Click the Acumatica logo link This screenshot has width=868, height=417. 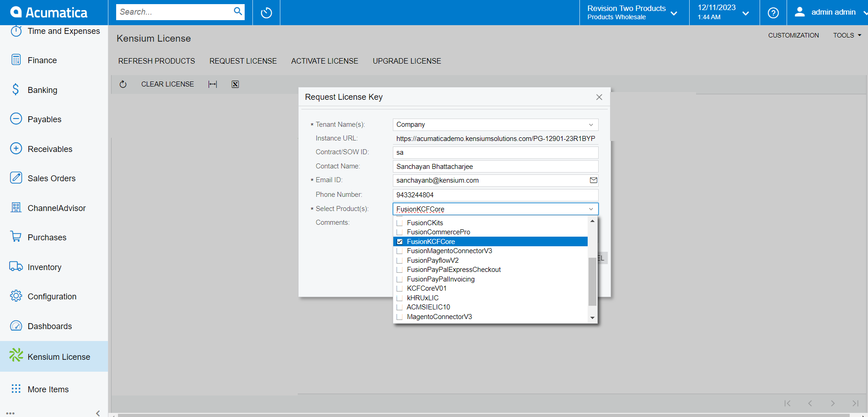coord(49,12)
